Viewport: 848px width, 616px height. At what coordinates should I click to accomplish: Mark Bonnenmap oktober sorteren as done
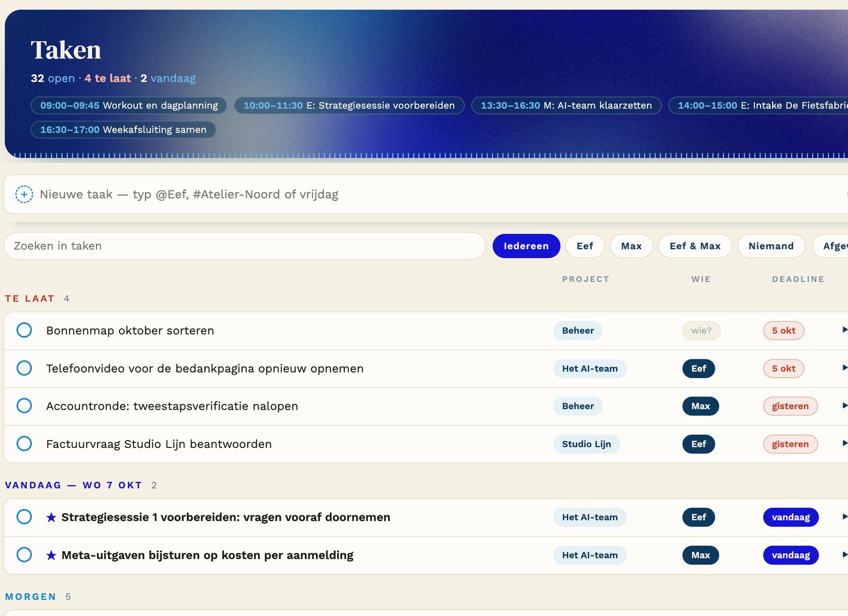pyautogui.click(x=24, y=330)
